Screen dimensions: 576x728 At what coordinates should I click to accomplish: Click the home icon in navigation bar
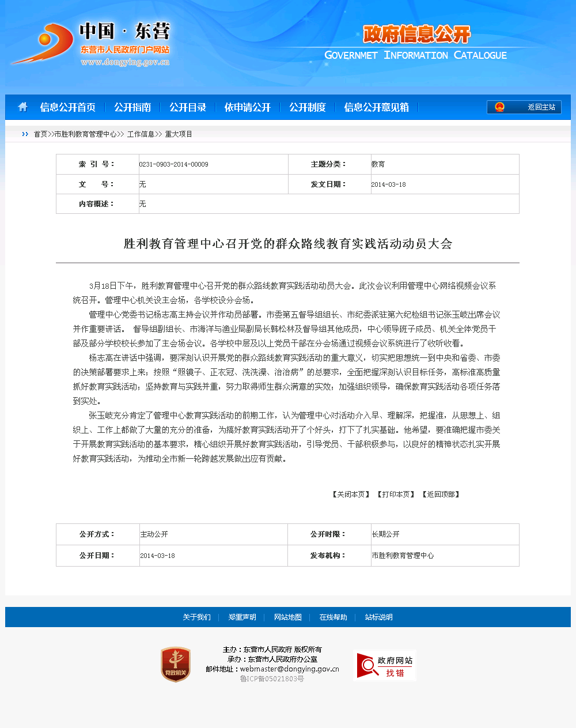point(22,107)
